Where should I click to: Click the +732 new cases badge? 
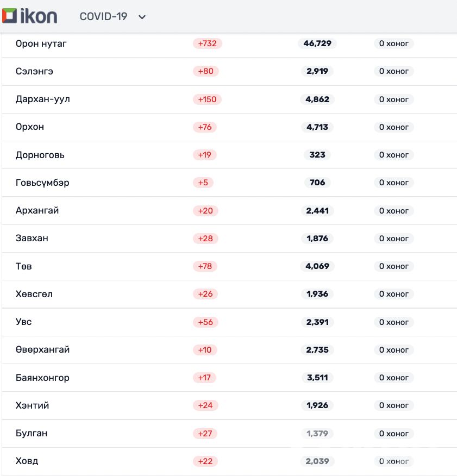[x=207, y=43]
